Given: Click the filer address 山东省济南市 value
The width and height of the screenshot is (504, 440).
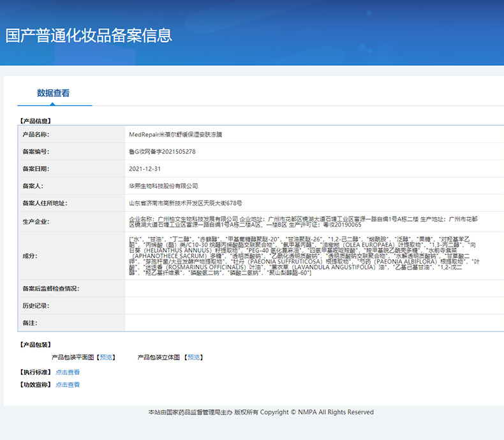Looking at the screenshot, I should coord(185,204).
